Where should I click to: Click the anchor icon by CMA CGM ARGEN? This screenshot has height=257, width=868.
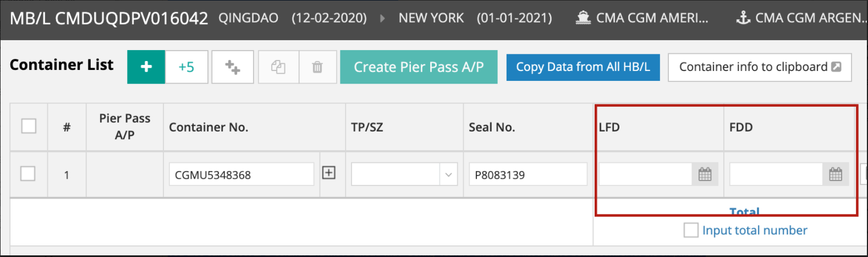pos(743,18)
